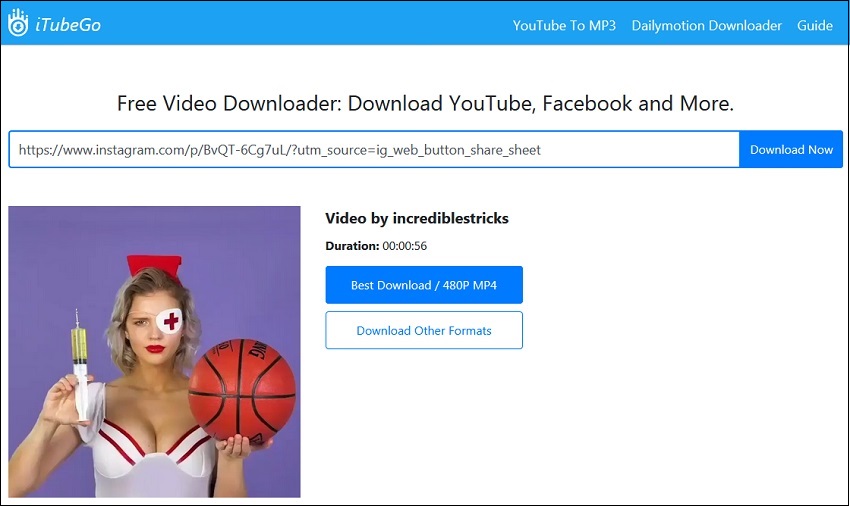Viewport: 850px width, 506px height.
Task: Open the Dailymotion Downloader page
Action: [706, 25]
